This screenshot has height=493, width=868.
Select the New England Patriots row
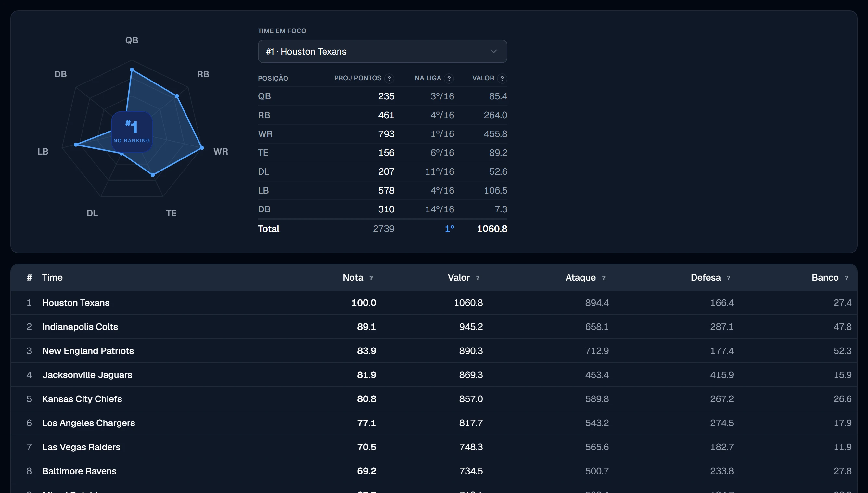434,351
